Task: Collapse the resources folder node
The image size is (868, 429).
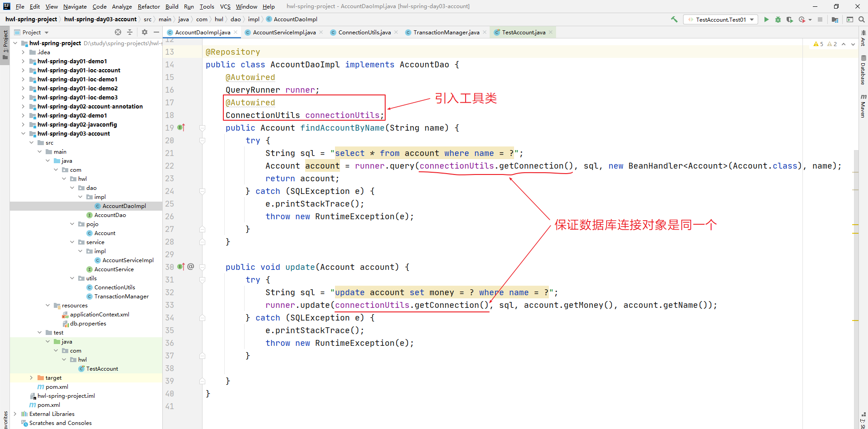Action: pyautogui.click(x=47, y=305)
